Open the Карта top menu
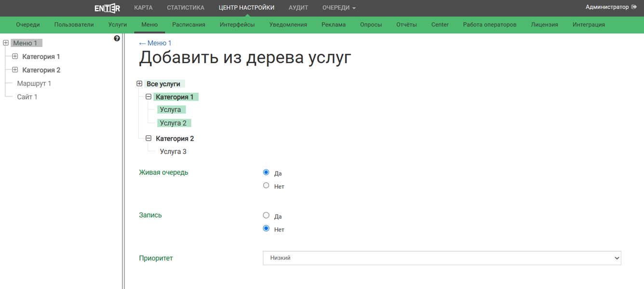The height and width of the screenshot is (289, 644). click(x=143, y=8)
